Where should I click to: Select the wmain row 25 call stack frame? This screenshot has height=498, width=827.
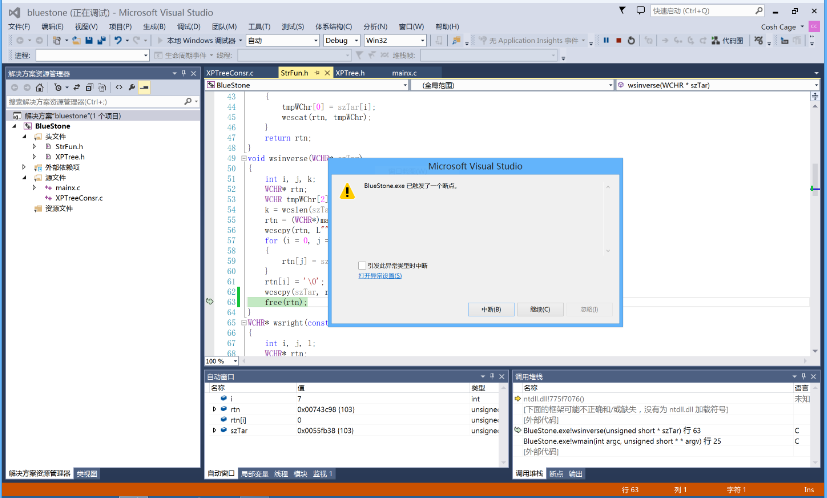tap(622, 441)
